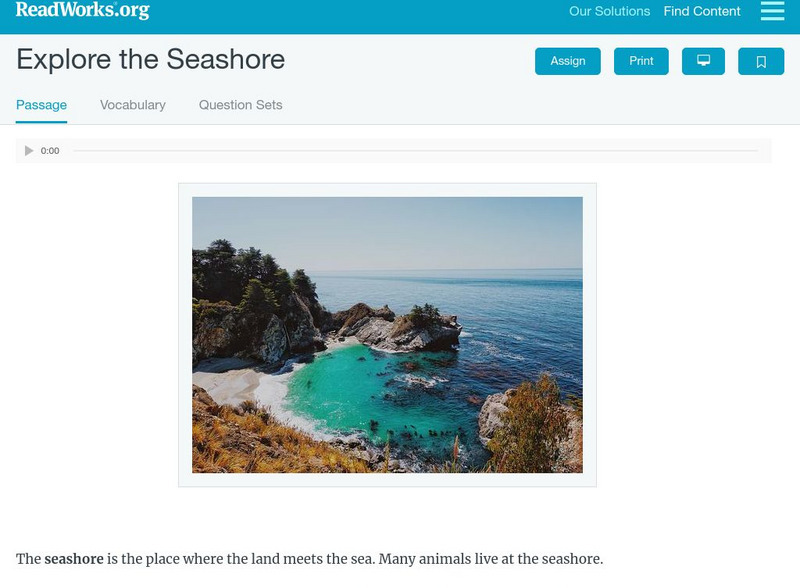Play the passage audio
This screenshot has height=588, width=800.
click(x=29, y=151)
